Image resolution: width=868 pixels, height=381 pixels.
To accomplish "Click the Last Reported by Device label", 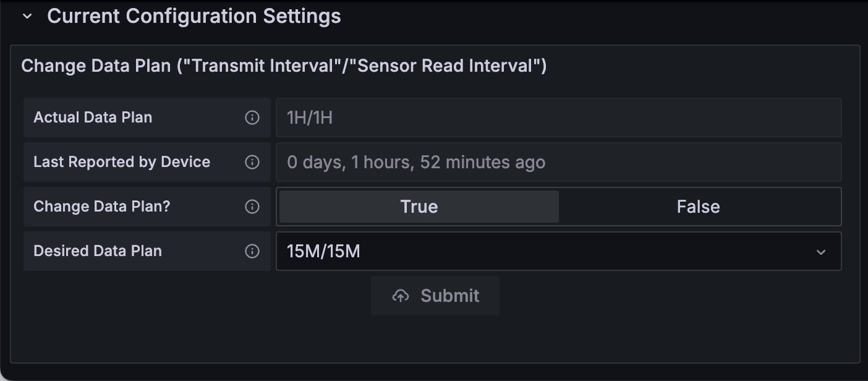I will click(x=122, y=162).
